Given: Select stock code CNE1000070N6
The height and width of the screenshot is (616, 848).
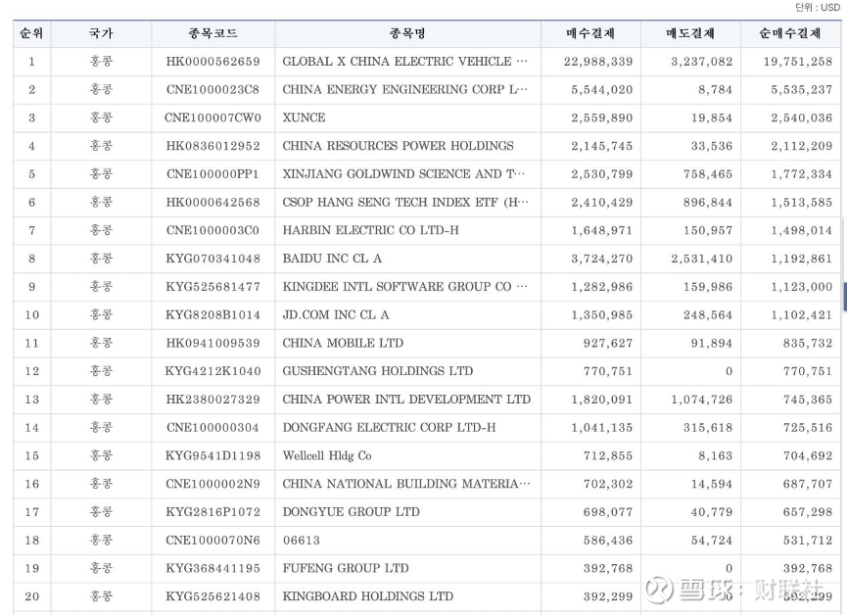Looking at the screenshot, I should [213, 540].
